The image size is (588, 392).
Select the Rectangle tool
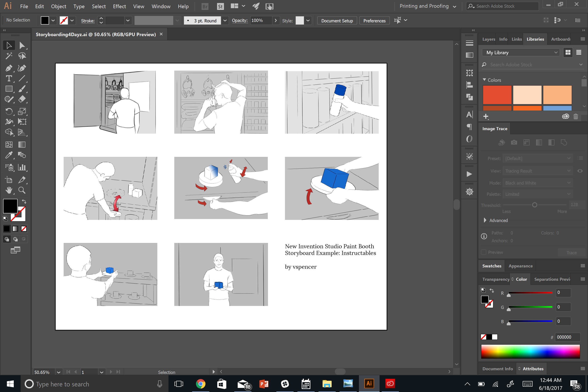pyautogui.click(x=9, y=89)
